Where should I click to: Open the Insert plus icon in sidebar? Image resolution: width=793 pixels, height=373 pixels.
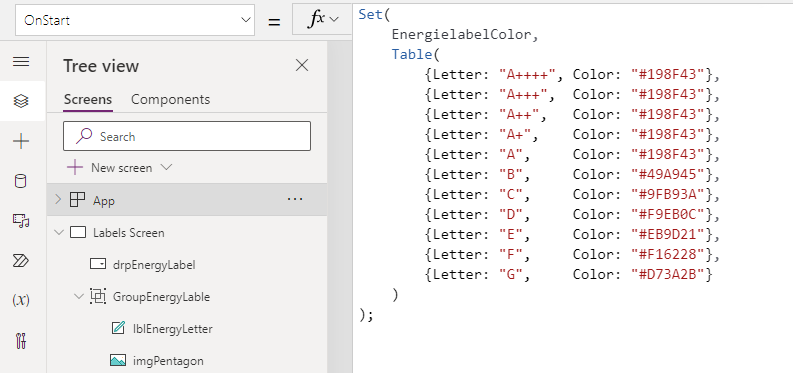[x=21, y=142]
